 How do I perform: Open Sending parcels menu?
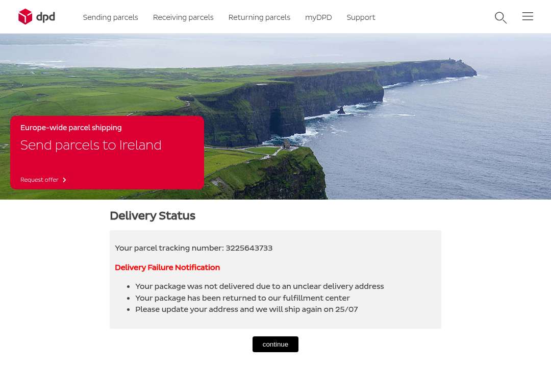[x=110, y=17]
